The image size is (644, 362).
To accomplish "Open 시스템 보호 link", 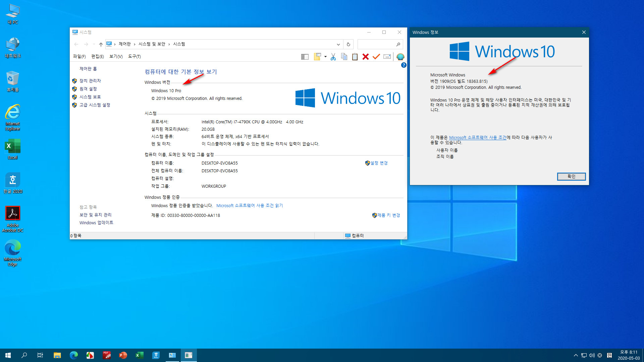I will pos(90,97).
